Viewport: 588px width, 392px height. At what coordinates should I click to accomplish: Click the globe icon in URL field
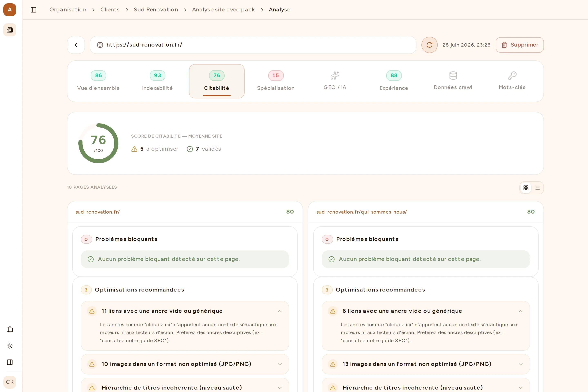click(100, 45)
